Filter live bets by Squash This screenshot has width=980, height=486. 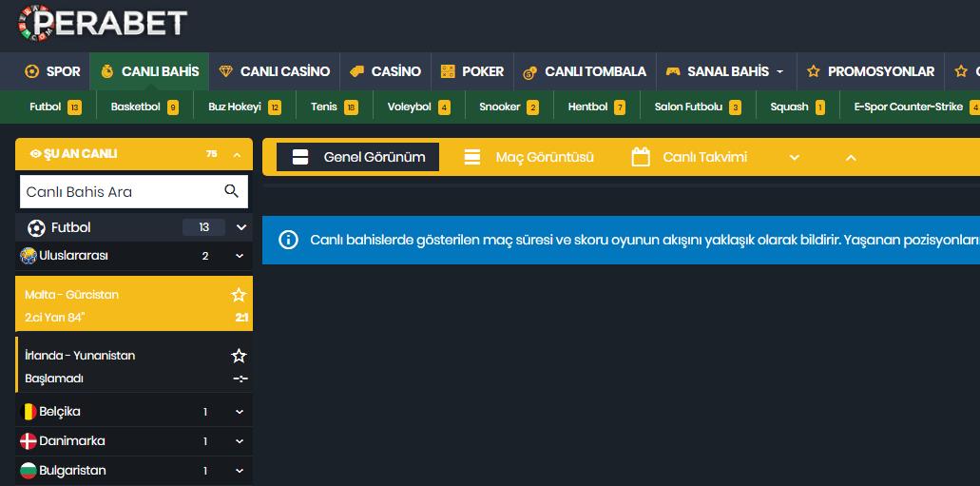pyautogui.click(x=797, y=107)
